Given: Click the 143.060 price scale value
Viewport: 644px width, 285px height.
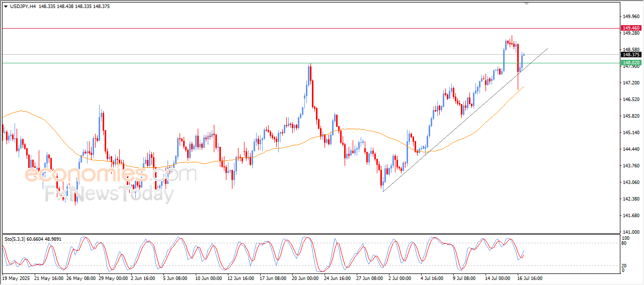Looking at the screenshot, I should click(632, 182).
